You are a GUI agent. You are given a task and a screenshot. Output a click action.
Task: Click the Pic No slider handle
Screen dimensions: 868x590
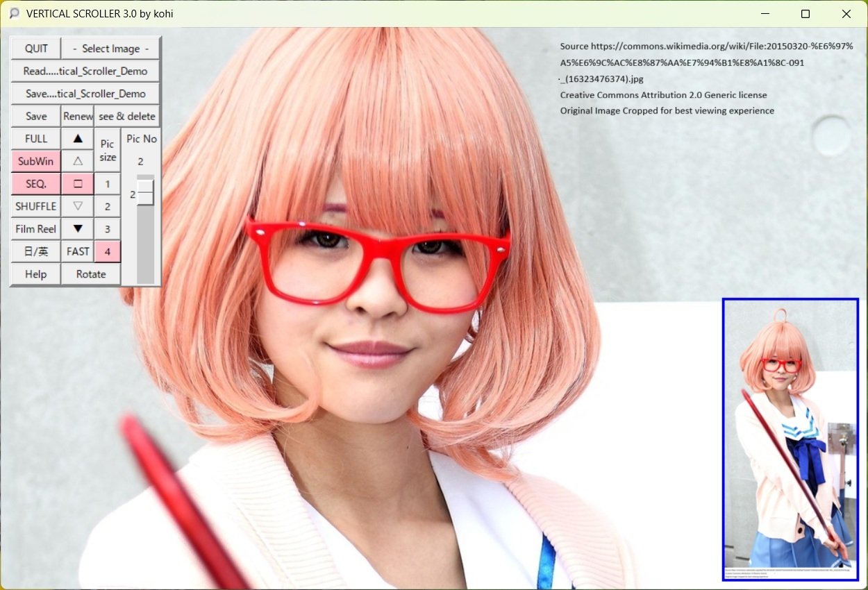tap(145, 194)
